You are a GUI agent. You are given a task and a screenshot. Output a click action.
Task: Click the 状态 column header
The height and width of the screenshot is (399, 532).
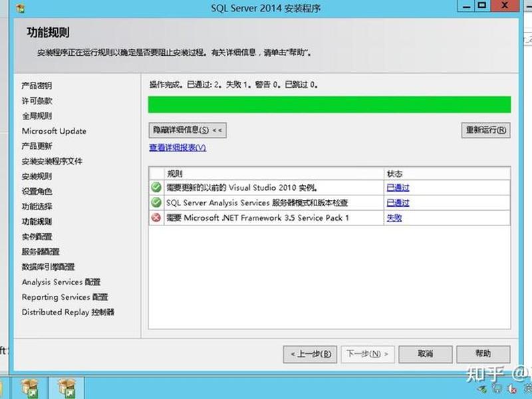pos(394,174)
